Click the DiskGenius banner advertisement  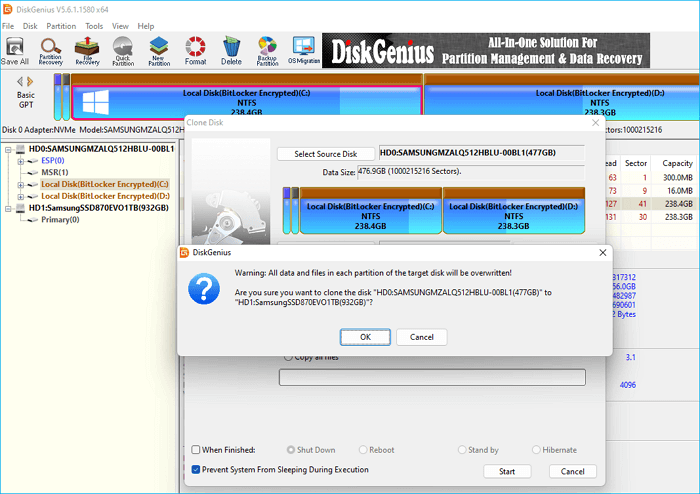[x=486, y=51]
